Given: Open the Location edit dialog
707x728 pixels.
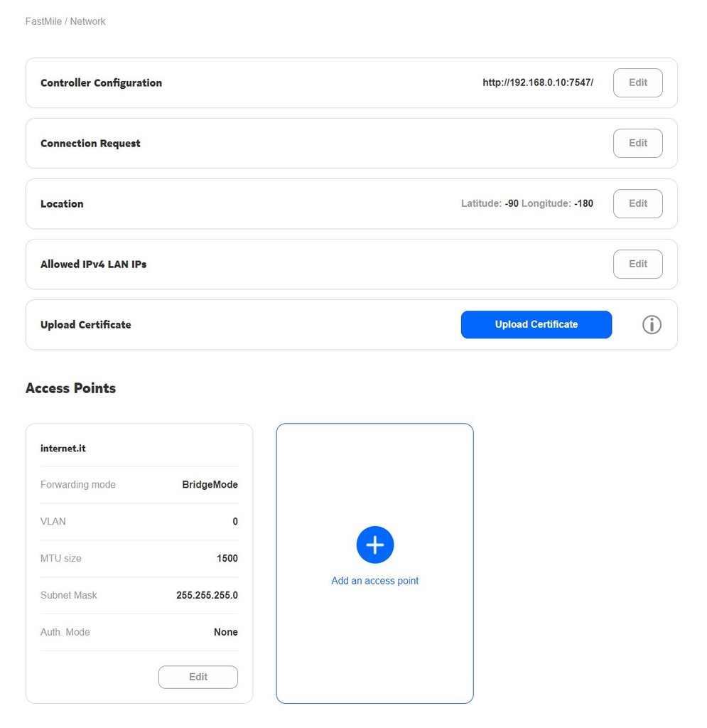Looking at the screenshot, I should pyautogui.click(x=637, y=203).
